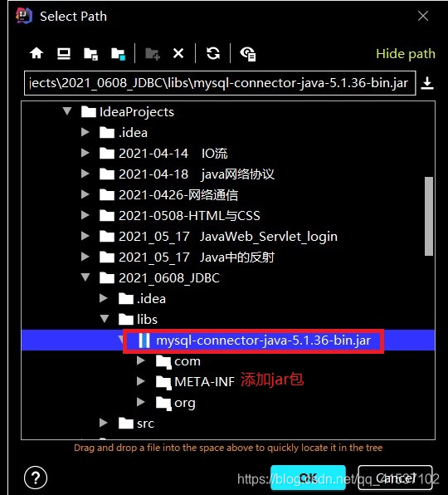Viewport: 448px width, 495px height.
Task: Click the Desktop directory toolbar icon
Action: tap(64, 53)
